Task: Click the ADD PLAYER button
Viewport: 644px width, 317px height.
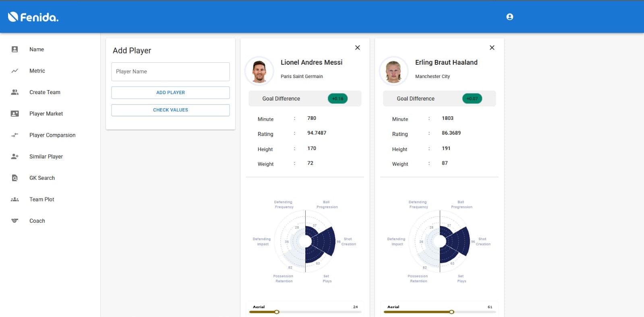Action: (170, 93)
